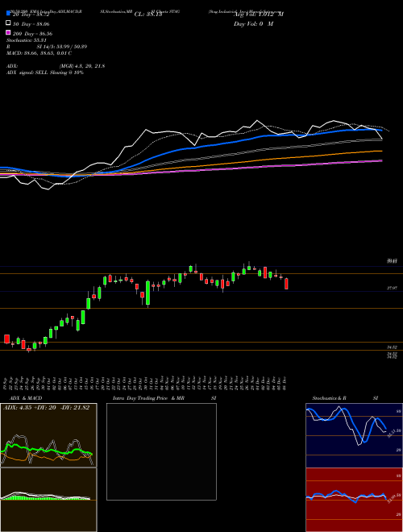The image size is (403, 532).
Task: Click the magenta 200 Day EMA legend swatch
Action: click(x=8, y=32)
